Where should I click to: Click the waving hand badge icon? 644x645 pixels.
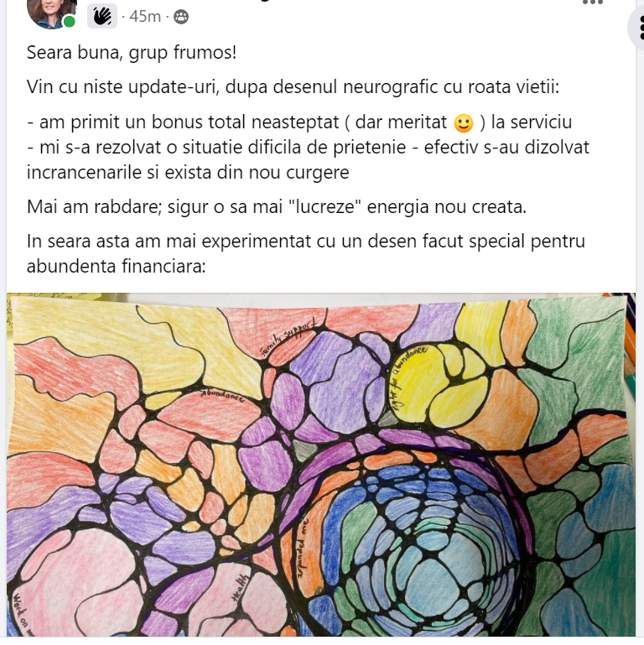(x=102, y=16)
